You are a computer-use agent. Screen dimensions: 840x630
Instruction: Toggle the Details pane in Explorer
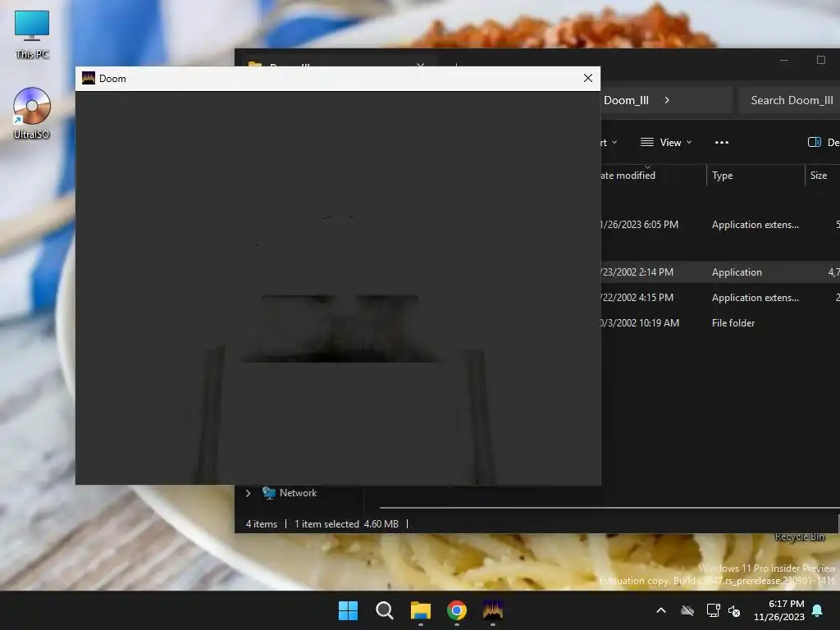823,143
